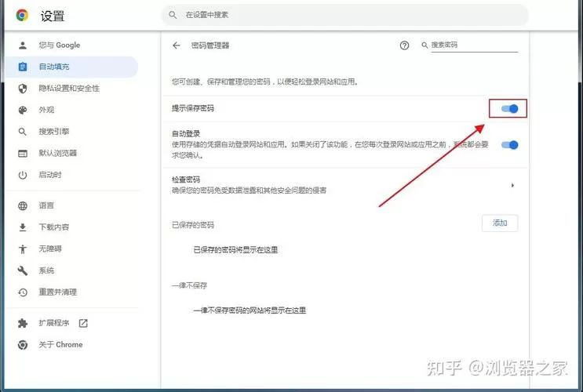
Task: Toggle the 提示保存密码 switch
Action: 509,108
